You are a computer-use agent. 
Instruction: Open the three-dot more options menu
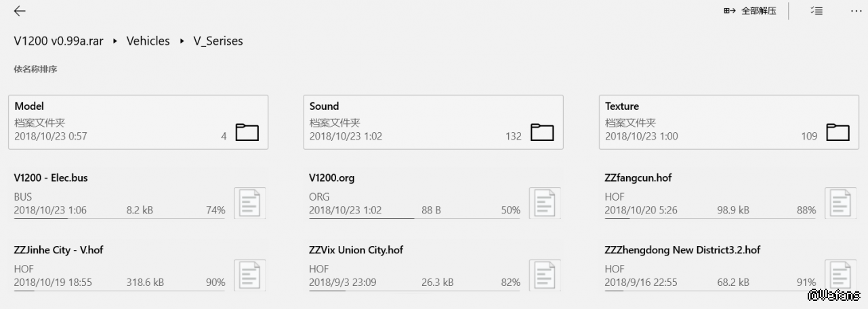click(856, 12)
